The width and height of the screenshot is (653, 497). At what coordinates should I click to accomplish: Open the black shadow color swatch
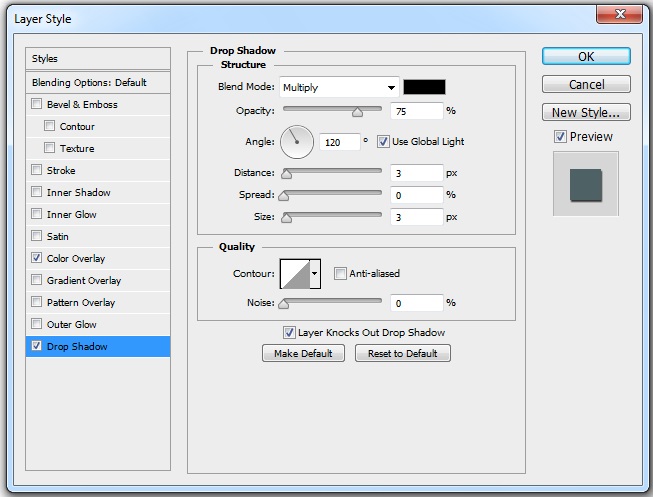click(424, 87)
